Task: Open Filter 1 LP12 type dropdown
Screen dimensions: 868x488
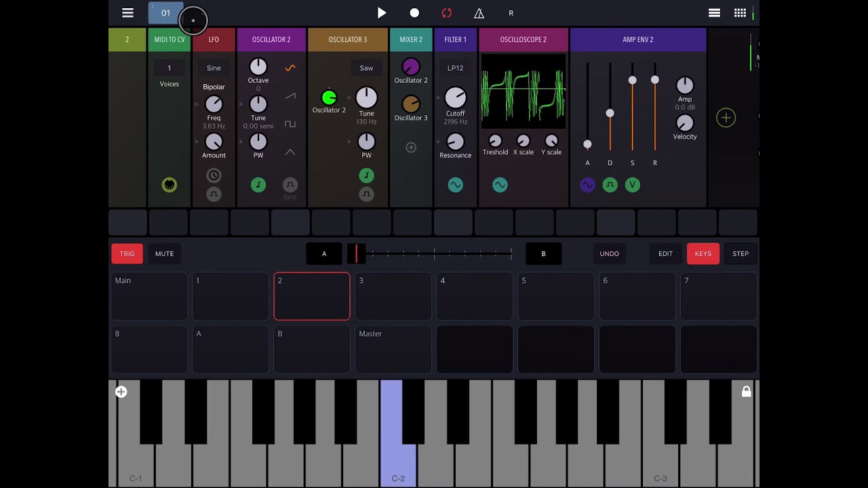Action: [x=455, y=68]
